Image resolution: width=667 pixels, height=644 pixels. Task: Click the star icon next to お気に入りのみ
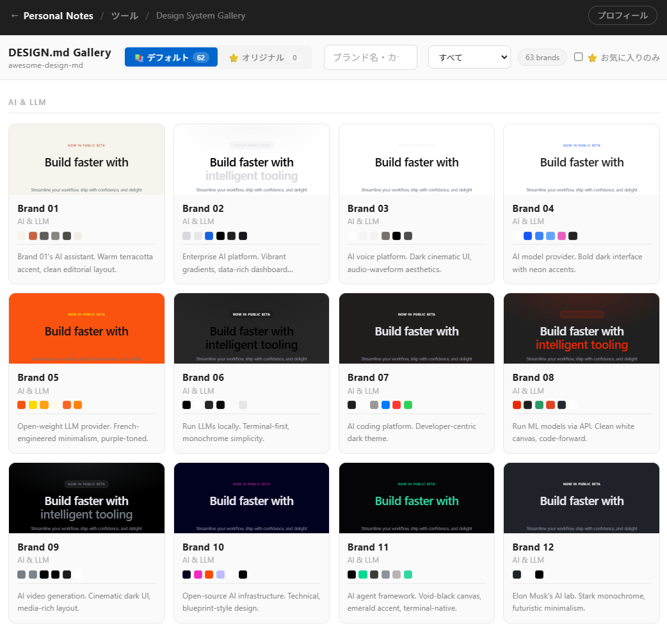(x=592, y=58)
